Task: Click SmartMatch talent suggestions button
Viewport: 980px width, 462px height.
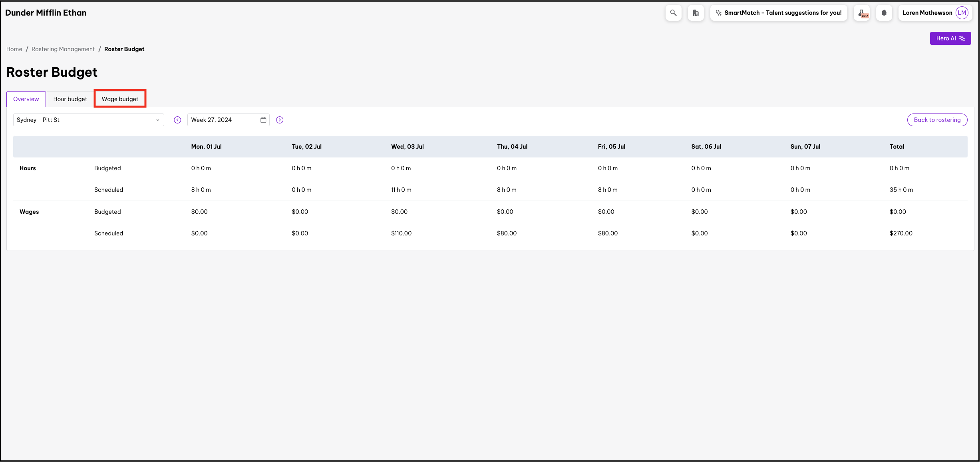Action: point(779,13)
